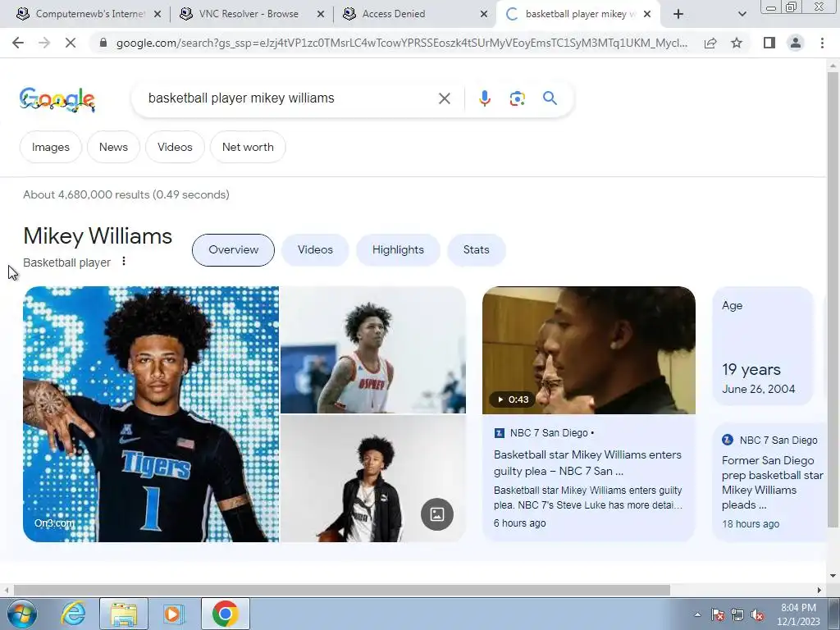This screenshot has height=630, width=840.
Task: Filter results by Net worth
Action: pos(248,147)
